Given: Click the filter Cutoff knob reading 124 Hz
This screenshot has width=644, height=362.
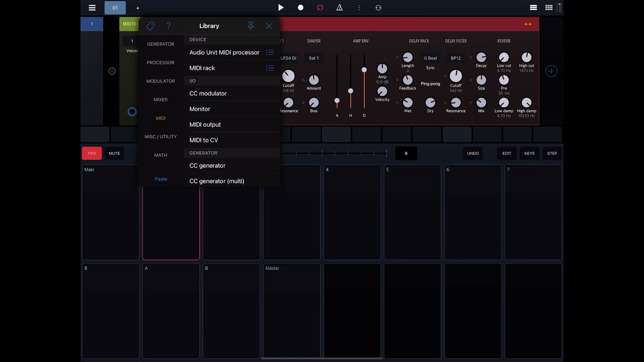Looking at the screenshot, I should pos(288,76).
